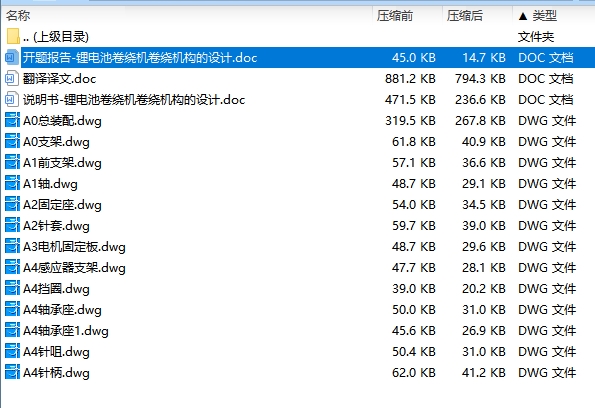
Task: Click the 41.2 KB compressed size
Action: (484, 373)
